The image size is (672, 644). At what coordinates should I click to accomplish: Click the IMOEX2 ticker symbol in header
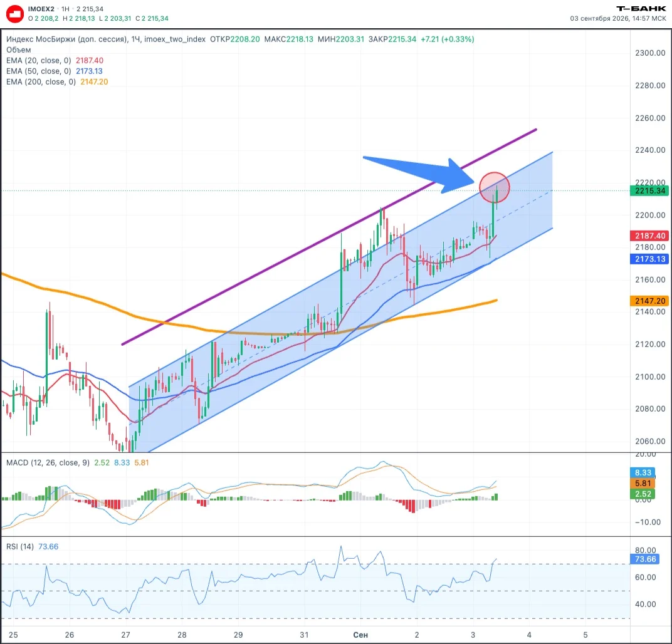[x=41, y=9]
